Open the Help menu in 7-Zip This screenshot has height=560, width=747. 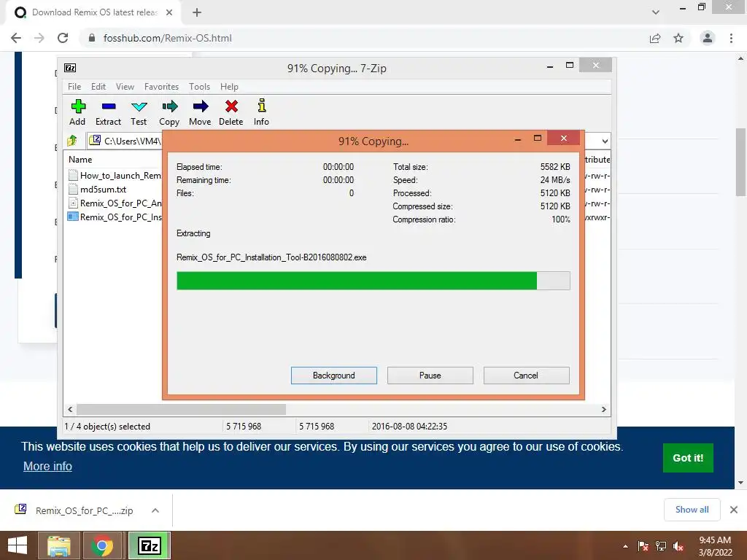(x=229, y=87)
